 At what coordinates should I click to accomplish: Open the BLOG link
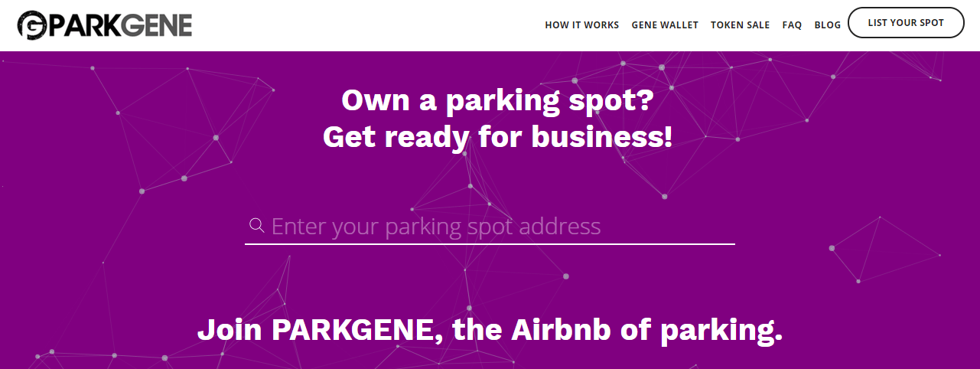[x=827, y=24]
